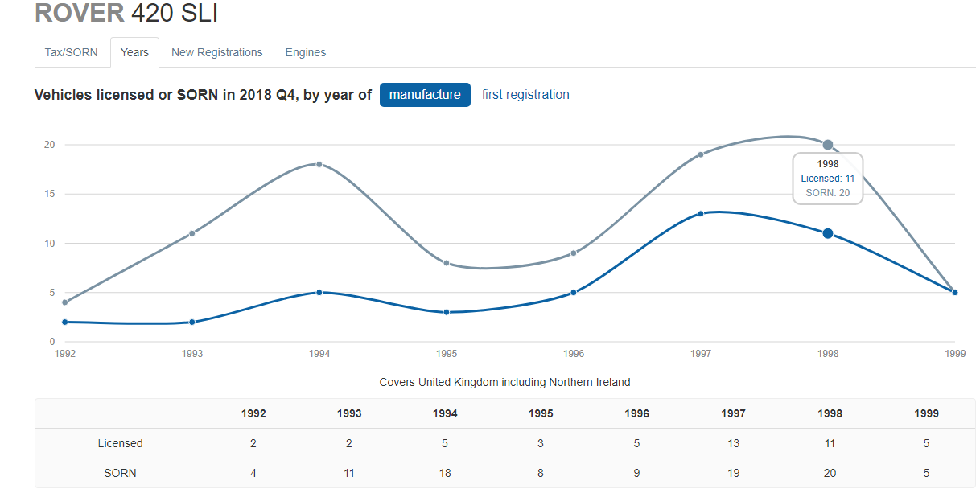Click Licensed value 13 for 1997
Screen dimensions: 980x493
pos(733,443)
